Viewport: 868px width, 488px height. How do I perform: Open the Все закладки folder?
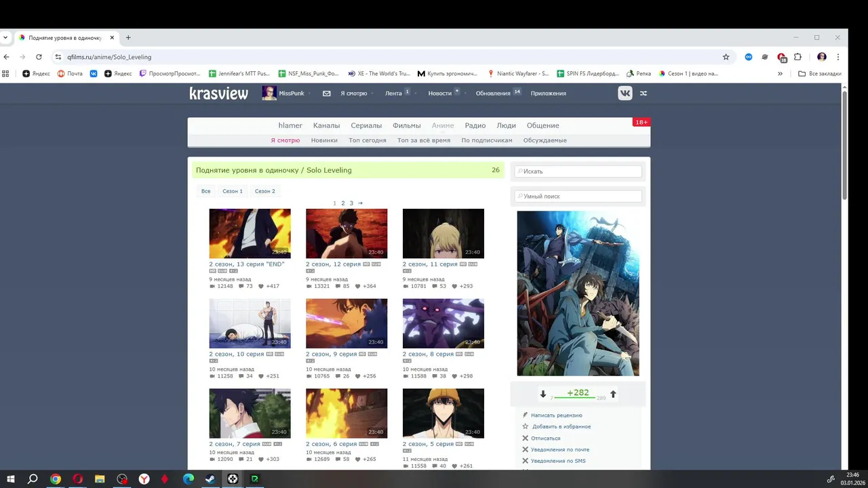[820, 73]
